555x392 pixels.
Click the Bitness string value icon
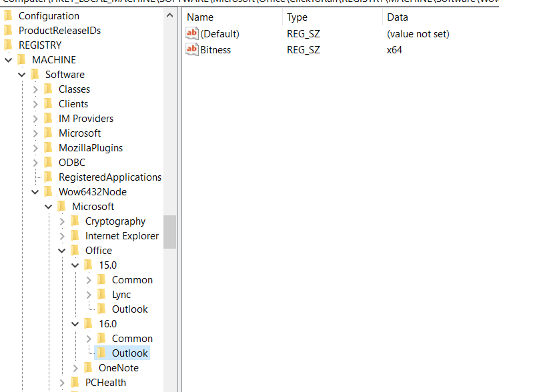point(192,49)
